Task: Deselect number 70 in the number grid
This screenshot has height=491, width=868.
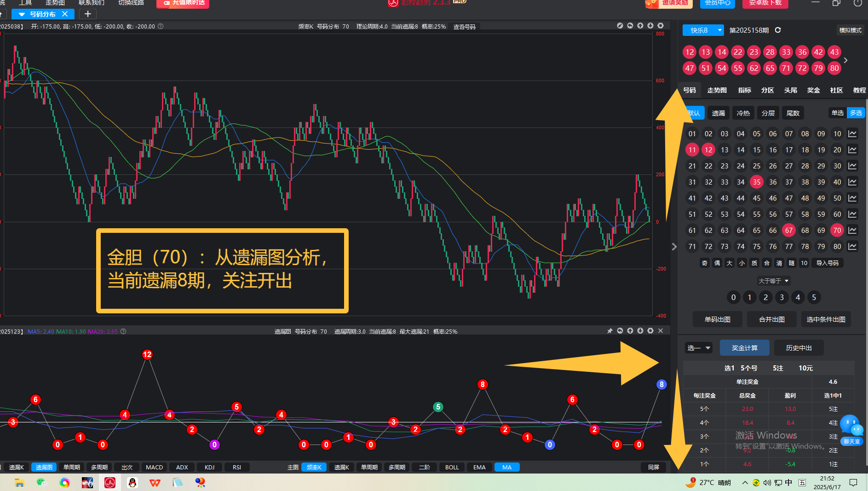Action: pos(837,230)
